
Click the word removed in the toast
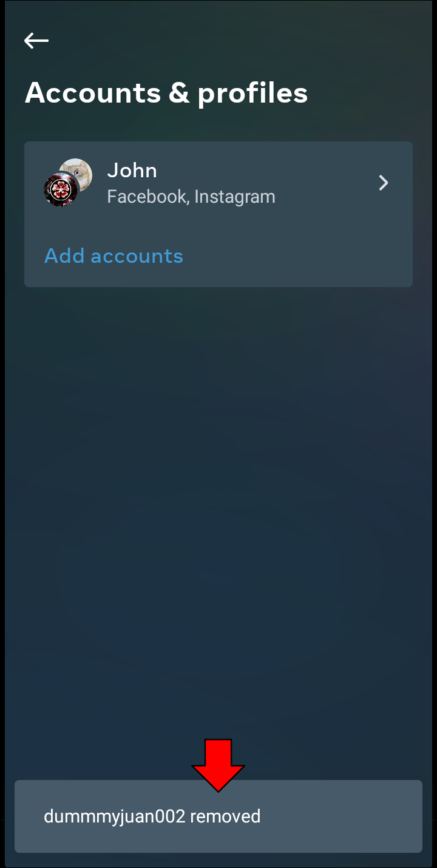pos(225,816)
